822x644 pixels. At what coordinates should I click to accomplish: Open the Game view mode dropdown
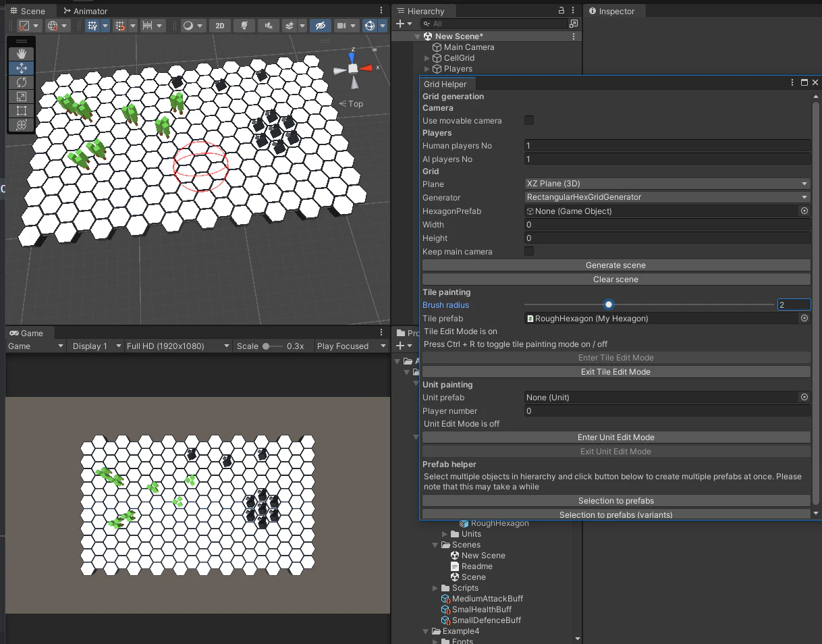(x=36, y=346)
